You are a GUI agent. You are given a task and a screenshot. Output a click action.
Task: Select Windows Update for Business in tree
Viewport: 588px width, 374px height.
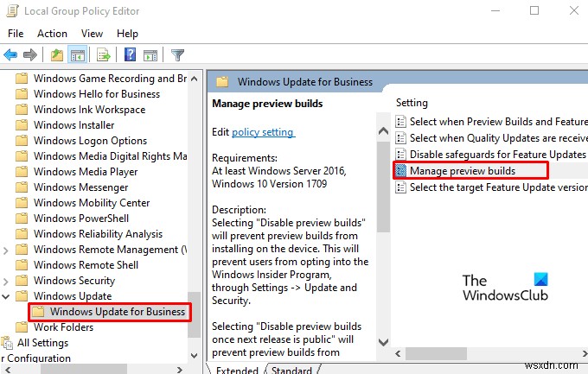click(118, 312)
